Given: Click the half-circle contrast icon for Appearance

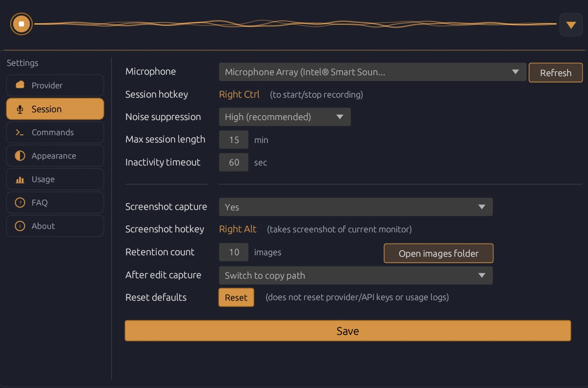Looking at the screenshot, I should click(x=20, y=156).
